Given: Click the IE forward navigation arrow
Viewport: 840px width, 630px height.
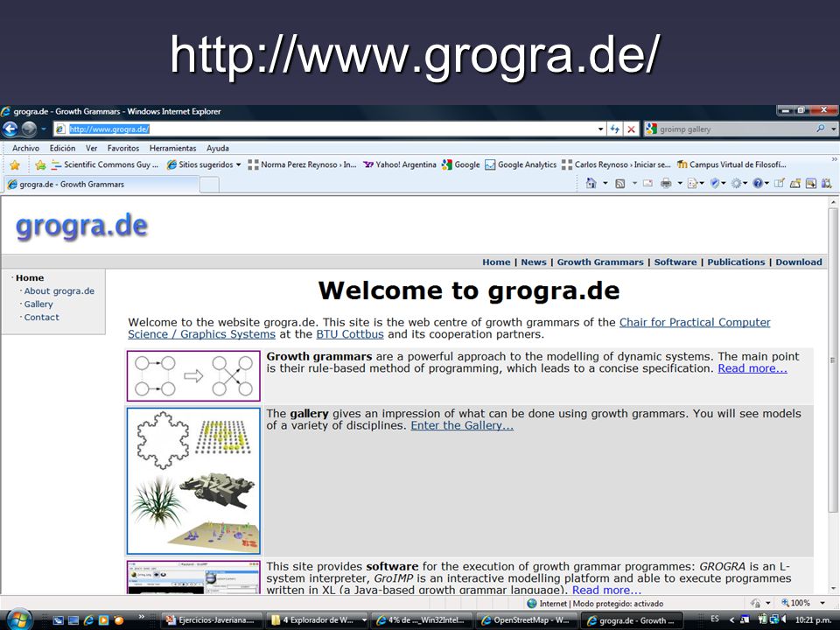Looking at the screenshot, I should [x=29, y=129].
